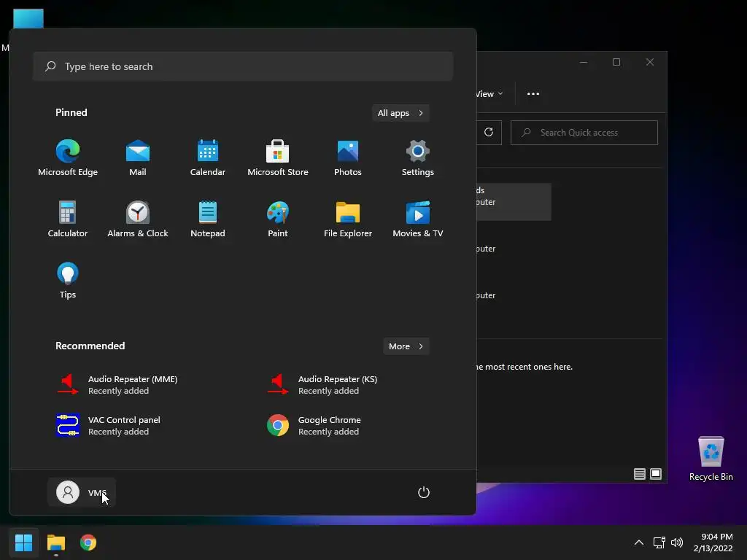Open recommended Google Chrome

tap(314, 425)
